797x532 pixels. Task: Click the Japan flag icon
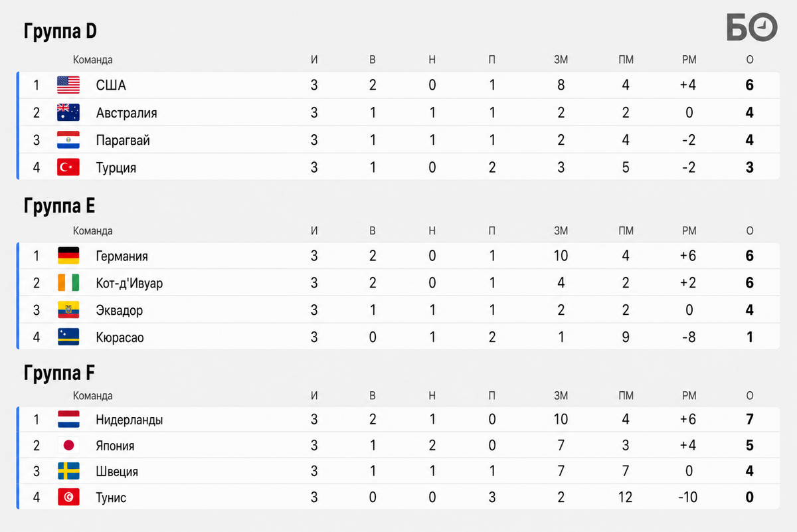click(68, 446)
